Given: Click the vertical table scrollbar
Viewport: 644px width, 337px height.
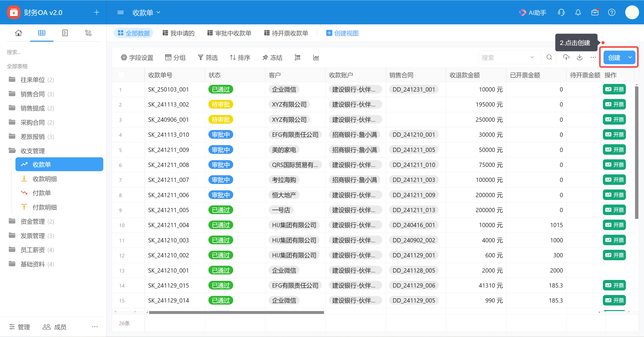Looking at the screenshot, I should pos(636,152).
